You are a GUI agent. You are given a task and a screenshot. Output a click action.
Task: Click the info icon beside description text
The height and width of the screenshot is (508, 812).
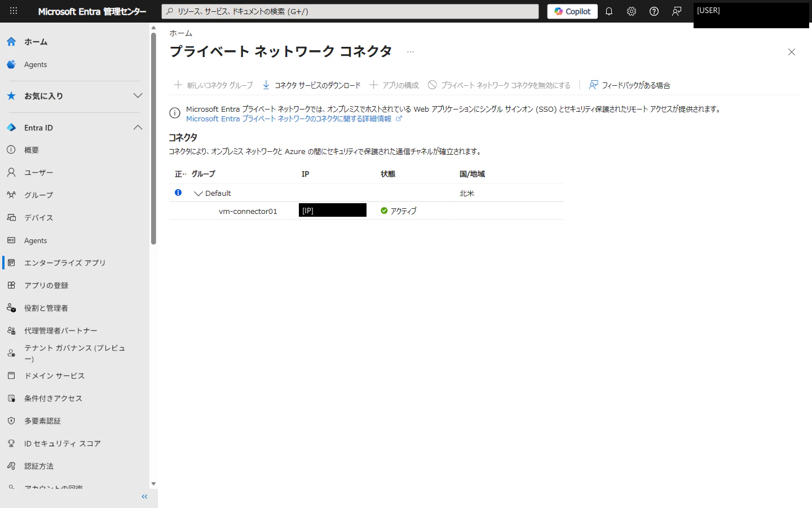[x=175, y=113]
